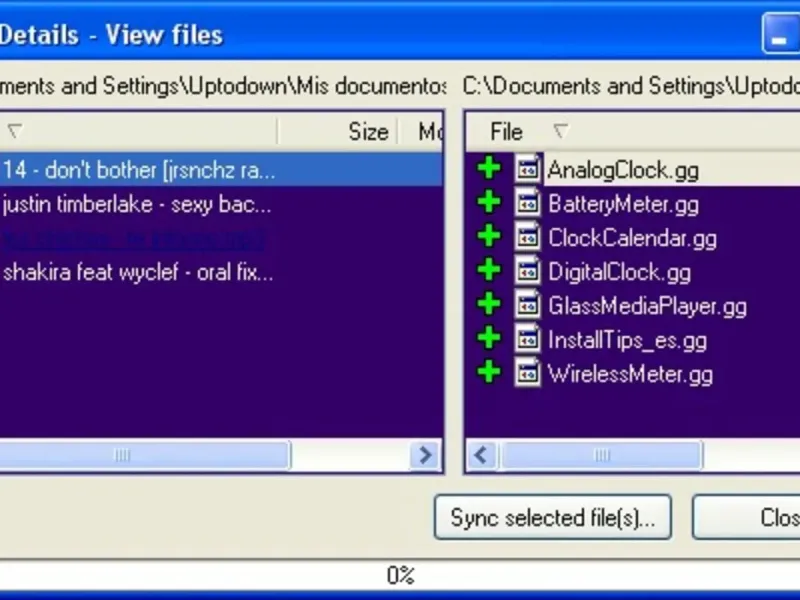
Task: Select the '14 - don't bother' row
Action: (221, 169)
